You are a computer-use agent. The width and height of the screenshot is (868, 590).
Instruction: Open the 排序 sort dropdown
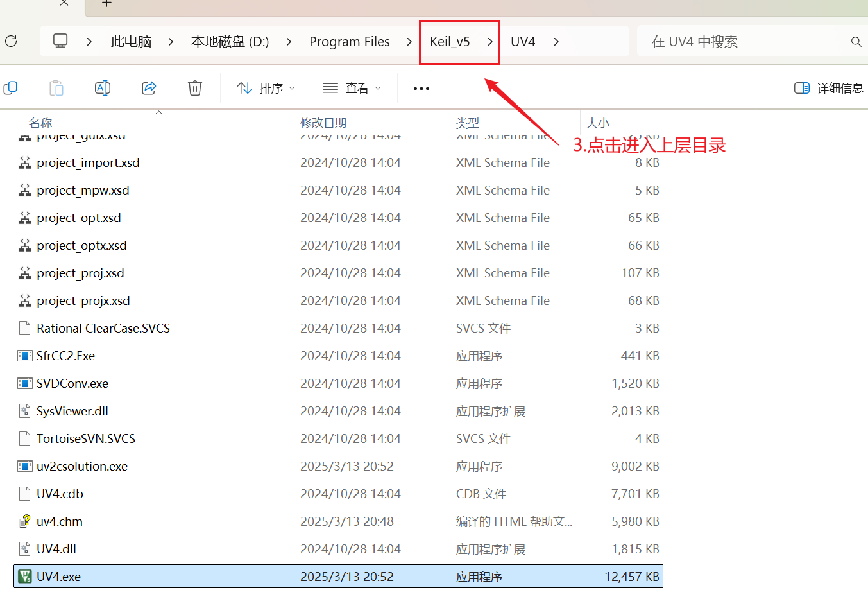click(x=266, y=88)
